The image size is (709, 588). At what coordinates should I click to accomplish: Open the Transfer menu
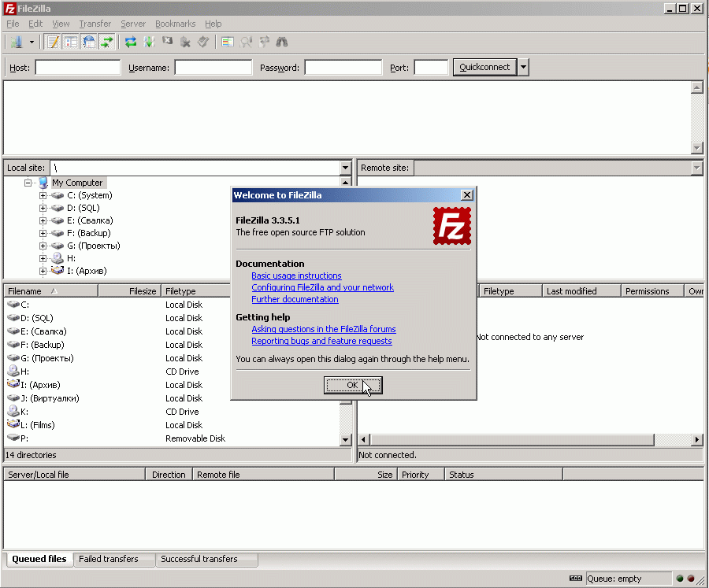pos(95,24)
